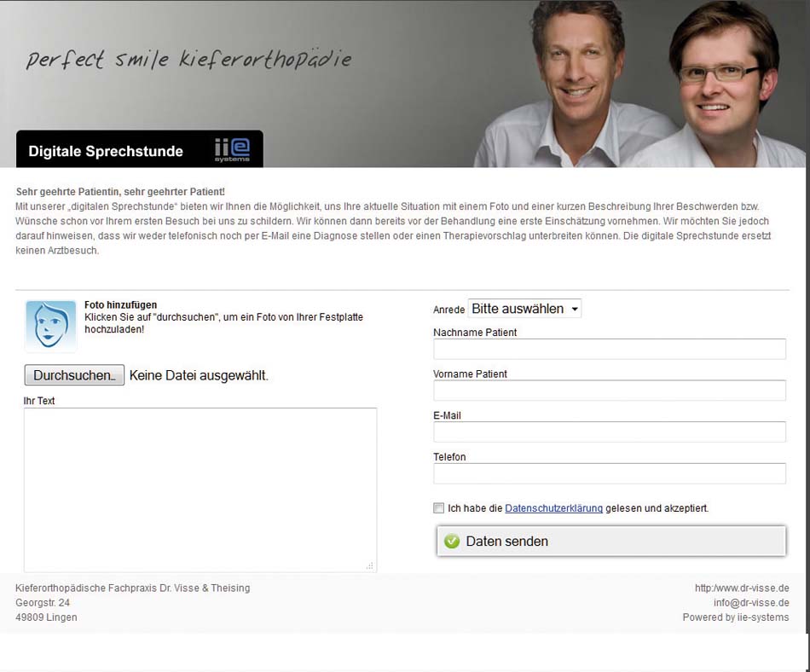The width and height of the screenshot is (810, 672).
Task: Focus the Vorname Patient field
Action: pyautogui.click(x=610, y=391)
